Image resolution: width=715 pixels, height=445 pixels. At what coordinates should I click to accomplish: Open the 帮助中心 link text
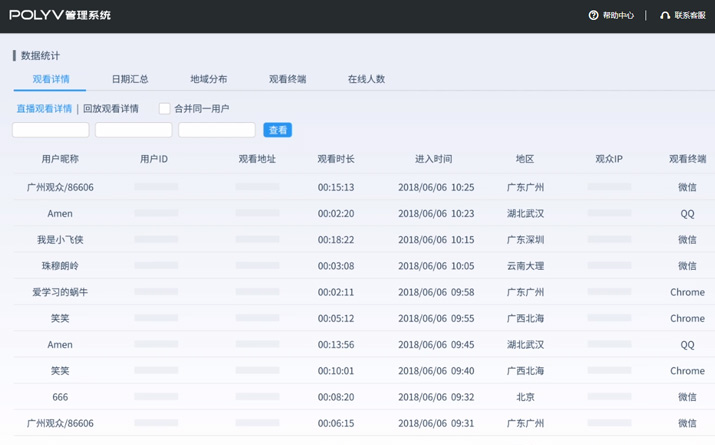[618, 15]
